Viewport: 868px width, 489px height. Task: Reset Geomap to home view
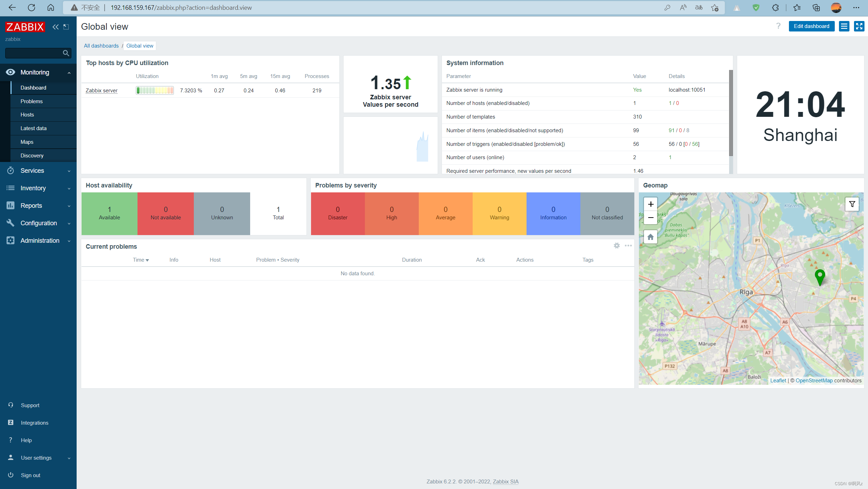[650, 237]
